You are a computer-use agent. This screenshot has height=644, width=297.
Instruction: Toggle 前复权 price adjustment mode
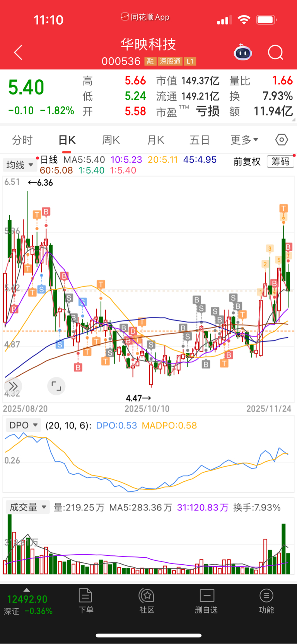pos(247,161)
